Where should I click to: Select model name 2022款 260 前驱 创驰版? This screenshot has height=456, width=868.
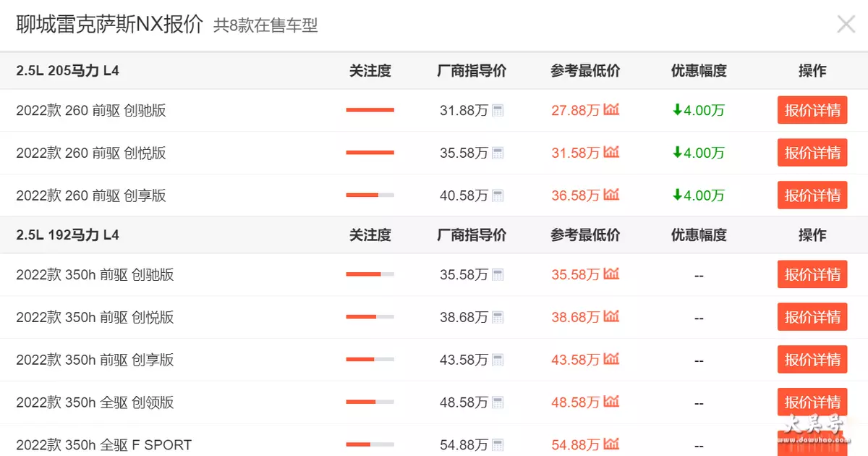click(91, 111)
